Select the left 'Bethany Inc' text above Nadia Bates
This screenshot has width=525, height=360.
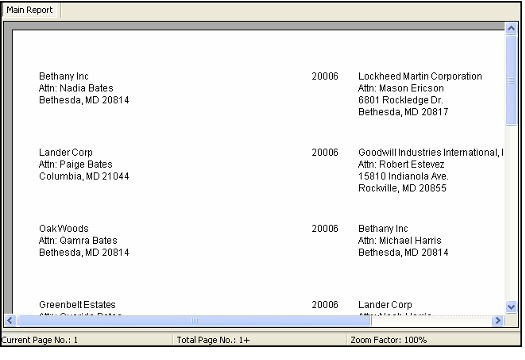click(x=64, y=76)
